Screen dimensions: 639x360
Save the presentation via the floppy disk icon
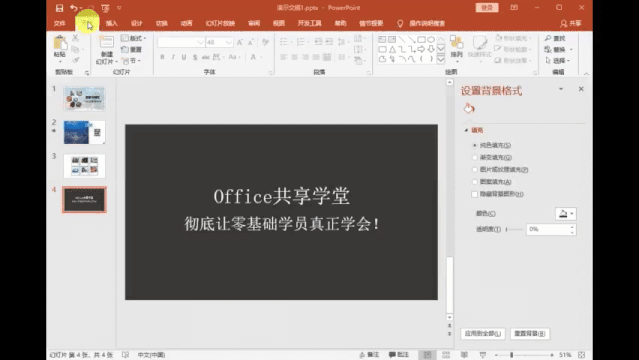59,8
